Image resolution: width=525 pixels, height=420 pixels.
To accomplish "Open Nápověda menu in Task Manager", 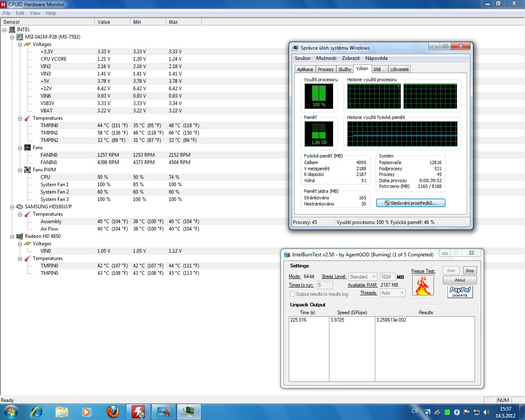I will [x=377, y=58].
